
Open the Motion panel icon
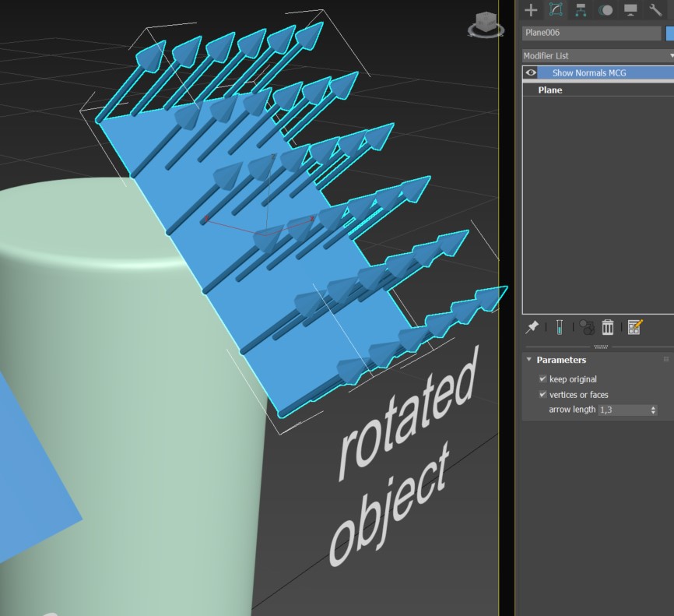[606, 10]
